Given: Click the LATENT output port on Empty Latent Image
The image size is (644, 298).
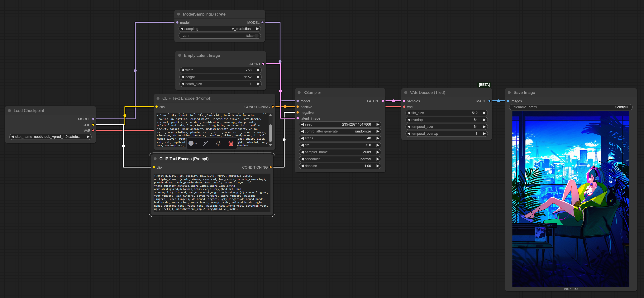Looking at the screenshot, I should click(263, 64).
